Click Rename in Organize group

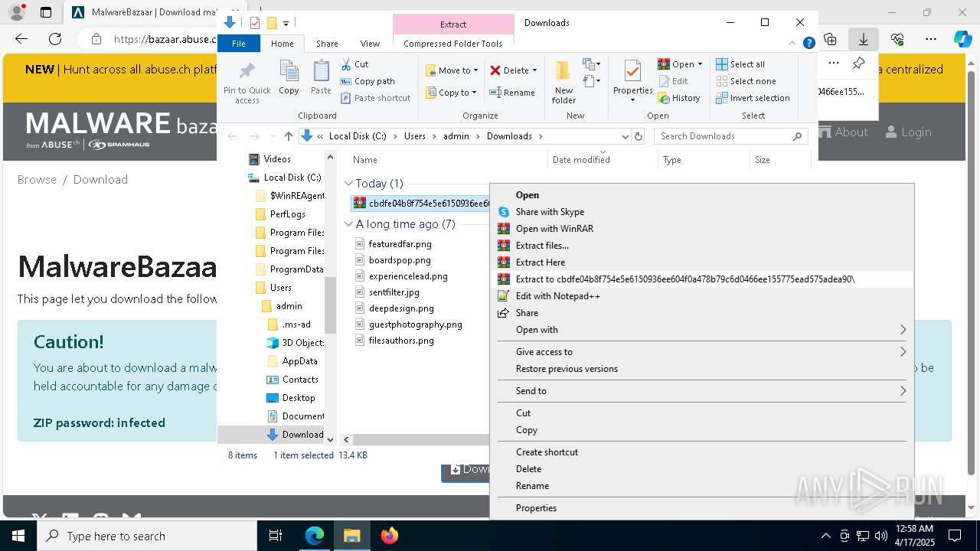(513, 93)
